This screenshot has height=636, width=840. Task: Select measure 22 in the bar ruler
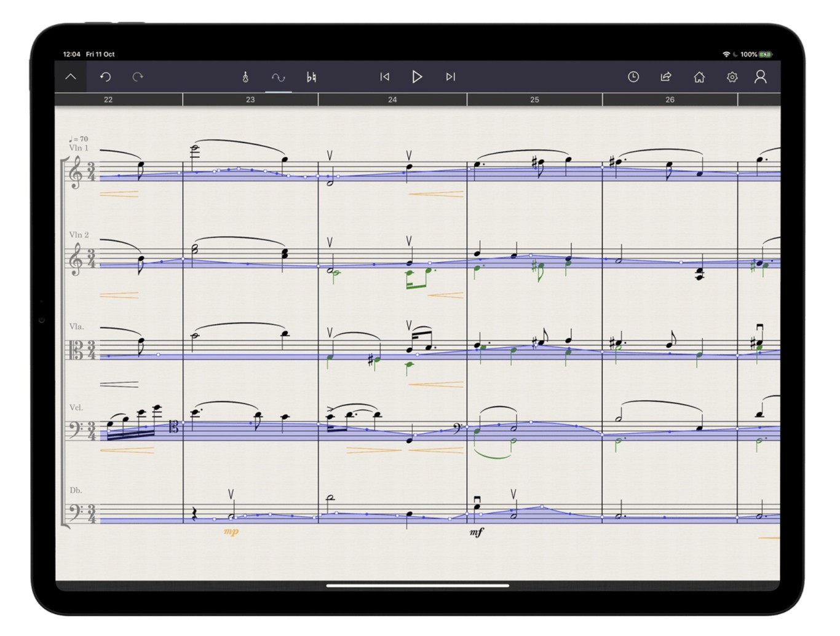tap(109, 98)
